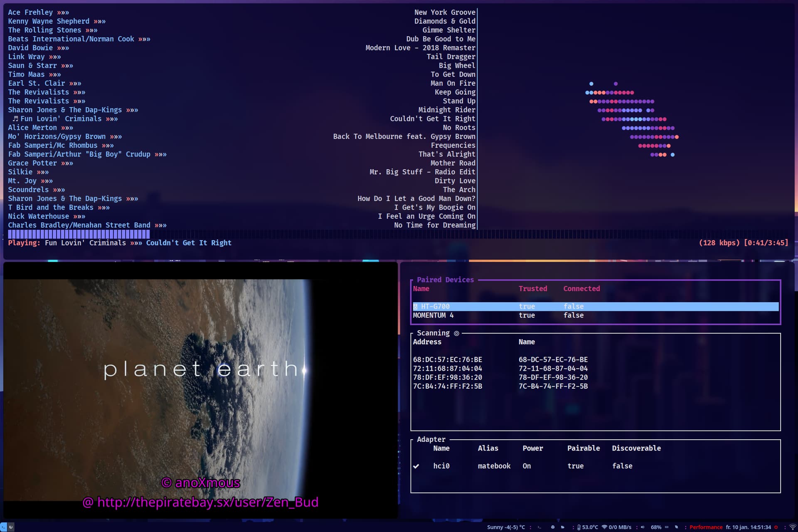This screenshot has height=532, width=798.
Task: Select scanned device 7C:B4:74:FF:F2:5B
Action: tap(596, 387)
